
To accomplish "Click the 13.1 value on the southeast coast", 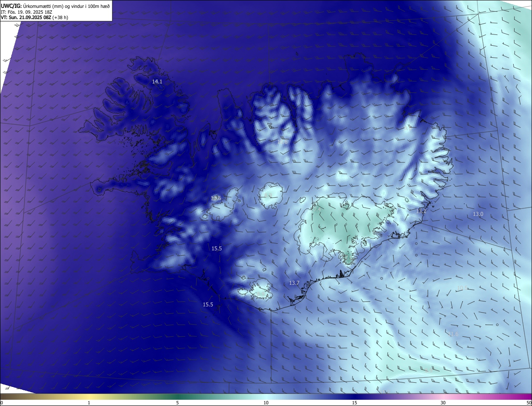I will (x=421, y=211).
